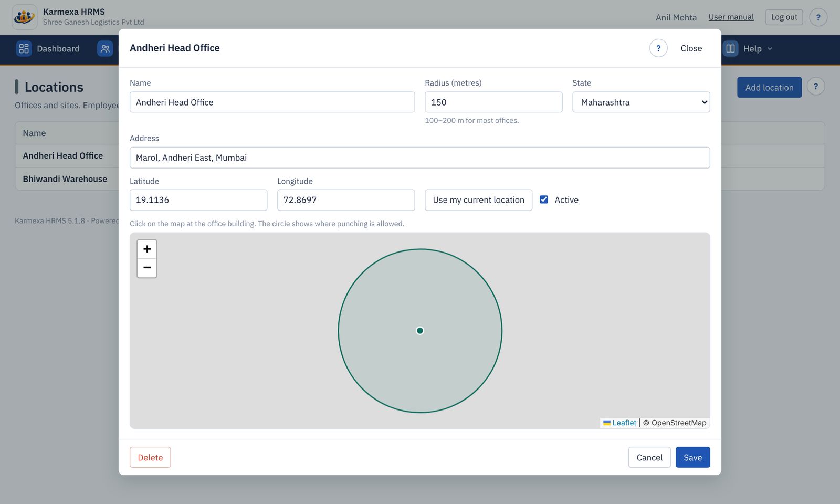This screenshot has width=840, height=504.
Task: Click the Address input field
Action: pos(419,157)
